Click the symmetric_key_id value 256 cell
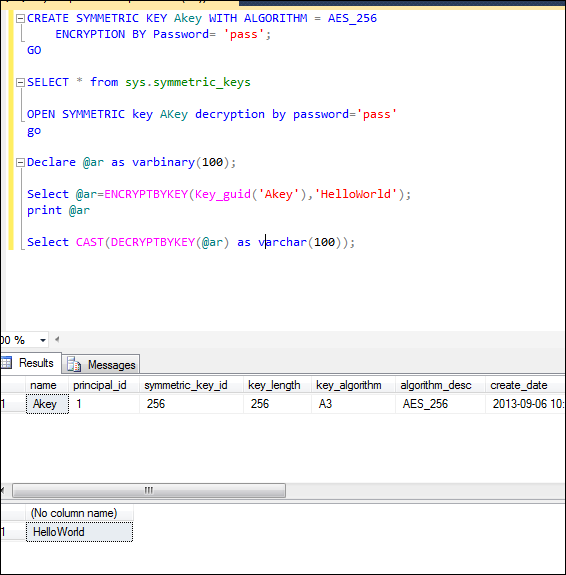Screen dimensions: 566x575 (191, 404)
